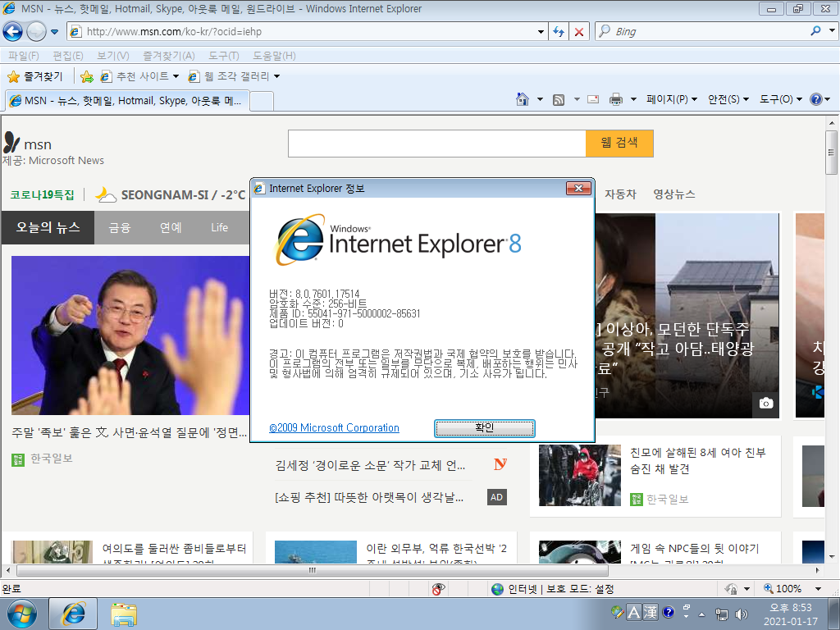
Task: Open the Windows Explorer folder taskbar icon
Action: point(124,614)
